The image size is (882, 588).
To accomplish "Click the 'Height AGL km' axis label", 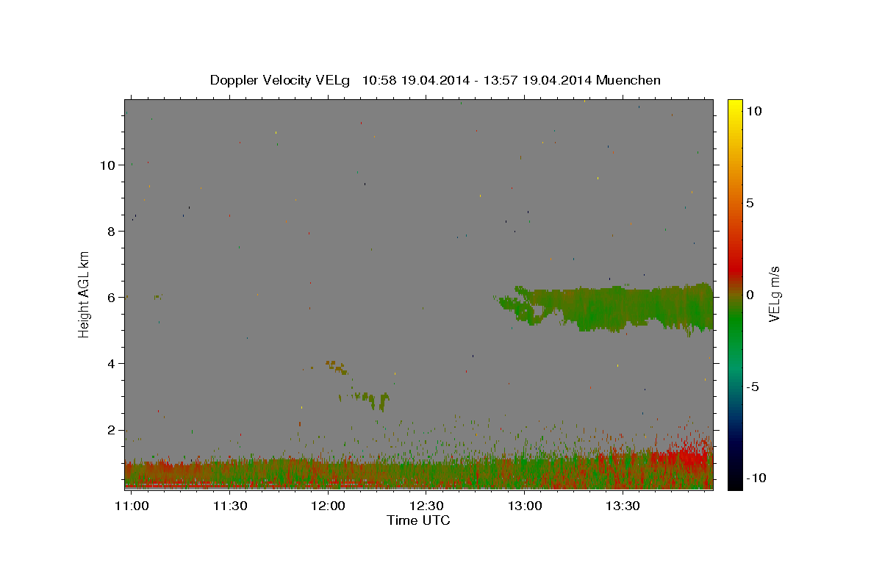I will (85, 294).
